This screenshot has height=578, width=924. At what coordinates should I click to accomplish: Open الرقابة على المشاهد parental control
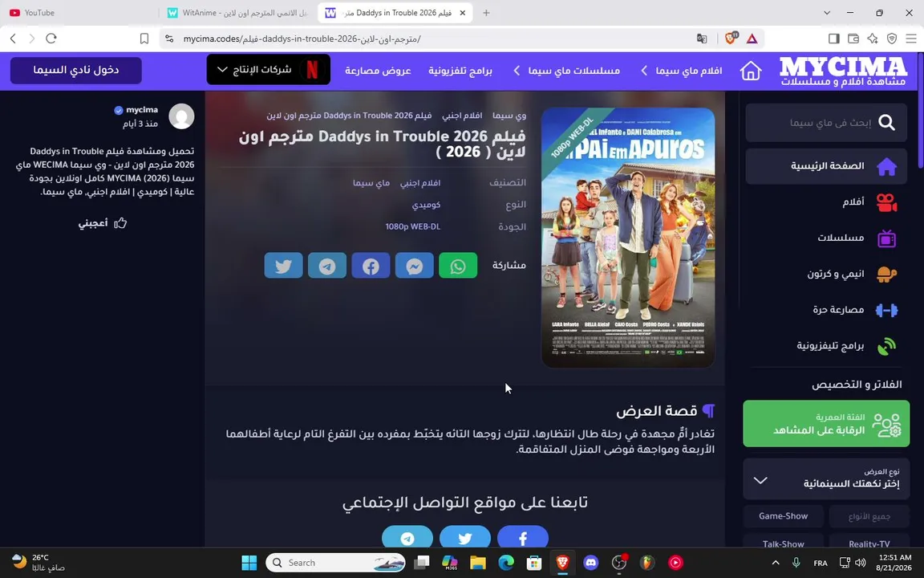(x=826, y=424)
